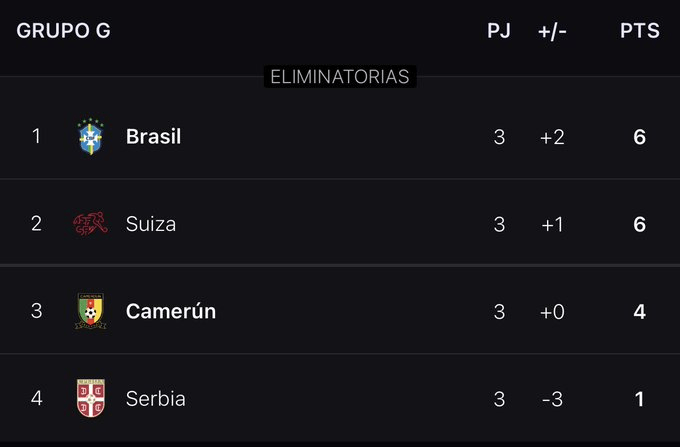The height and width of the screenshot is (447, 680).
Task: Click the +/- goal difference header
Action: pyautogui.click(x=552, y=31)
